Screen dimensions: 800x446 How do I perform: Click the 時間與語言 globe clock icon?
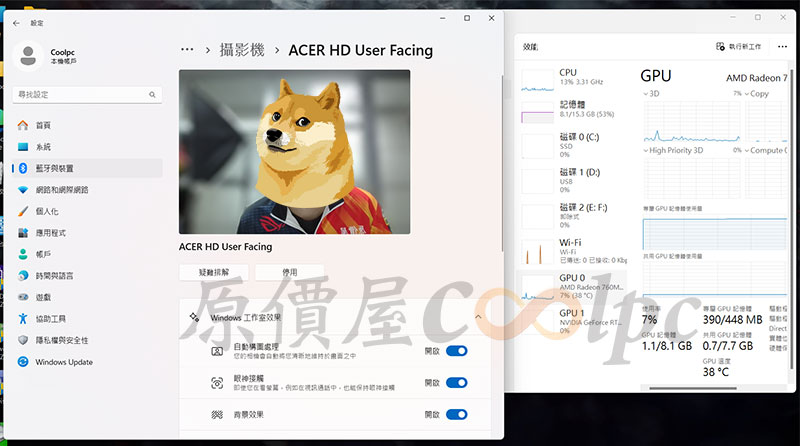tap(23, 276)
